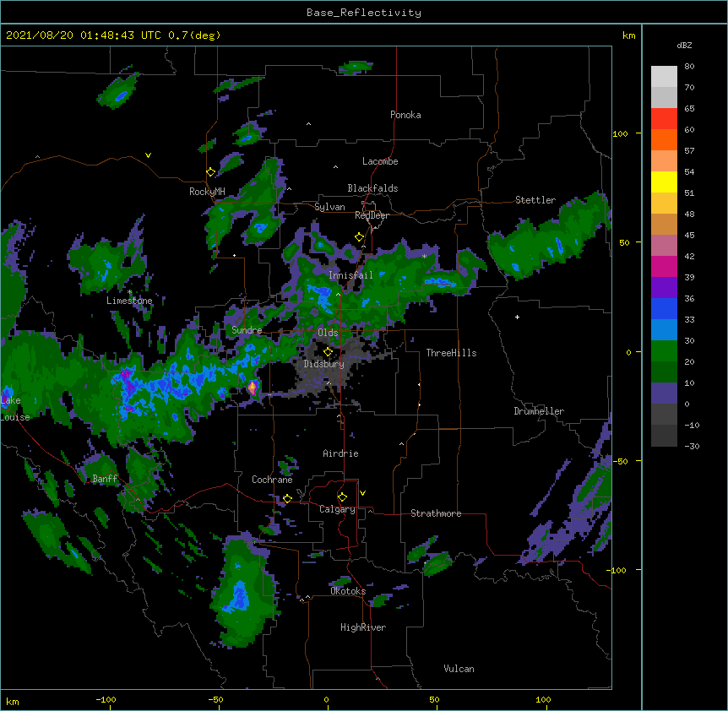The image size is (728, 711).
Task: Click the RockyMH label
Action: tap(207, 192)
